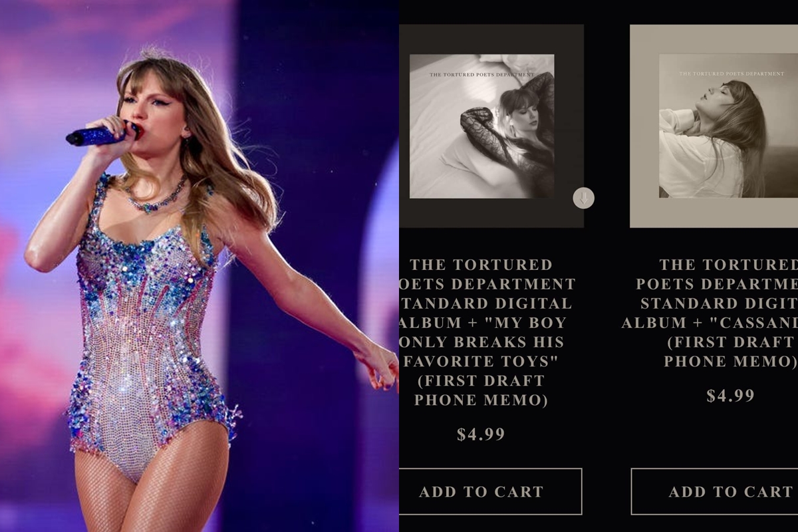Open the white shirt album cover thumbnail

729,126
